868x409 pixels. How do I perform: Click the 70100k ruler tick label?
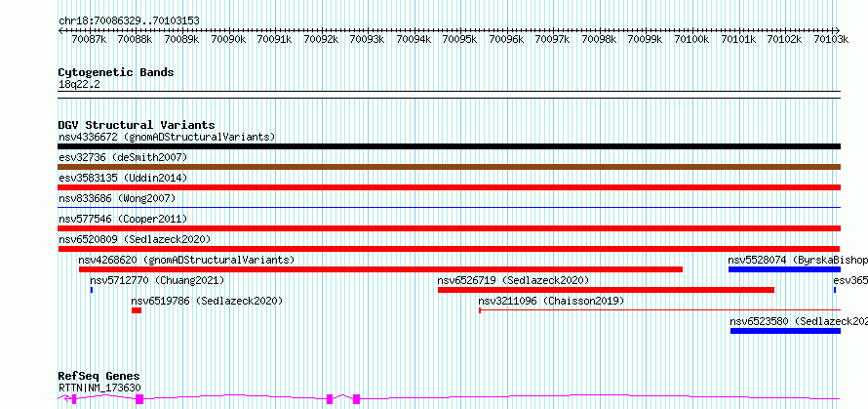[690, 39]
